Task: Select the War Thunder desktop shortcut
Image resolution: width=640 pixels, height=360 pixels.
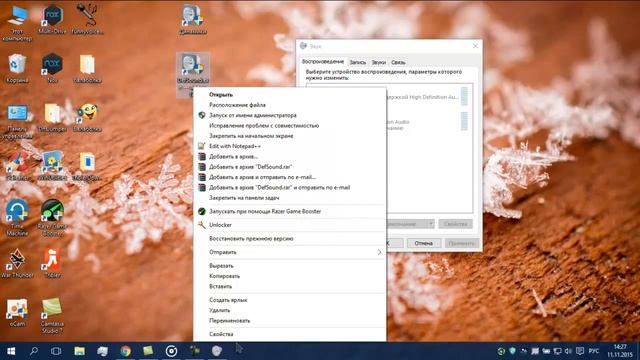Action: pos(17,263)
